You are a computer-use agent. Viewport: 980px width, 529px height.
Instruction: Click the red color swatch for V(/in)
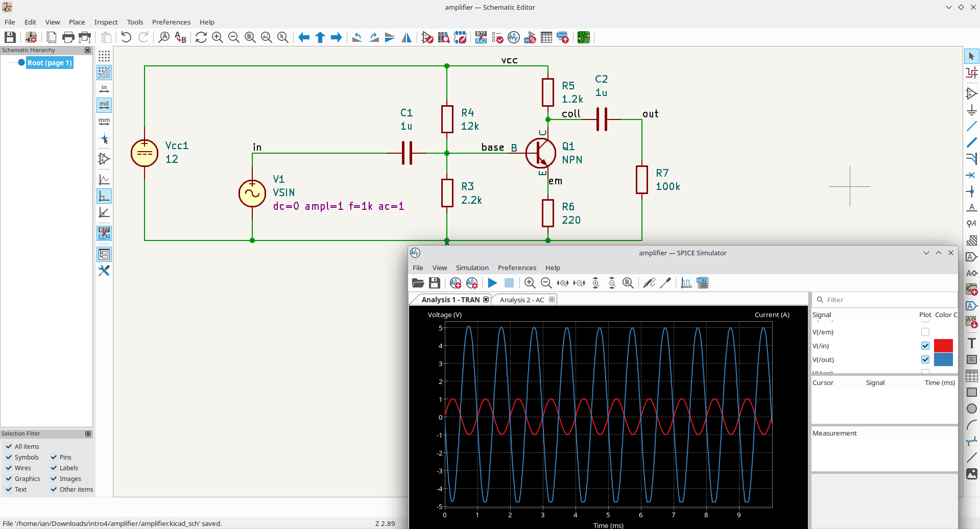point(943,346)
